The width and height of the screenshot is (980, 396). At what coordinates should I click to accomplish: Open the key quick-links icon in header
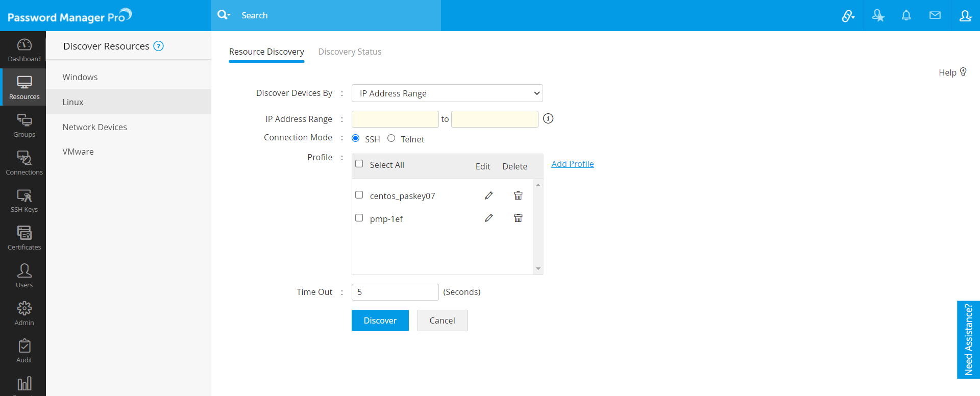[848, 16]
